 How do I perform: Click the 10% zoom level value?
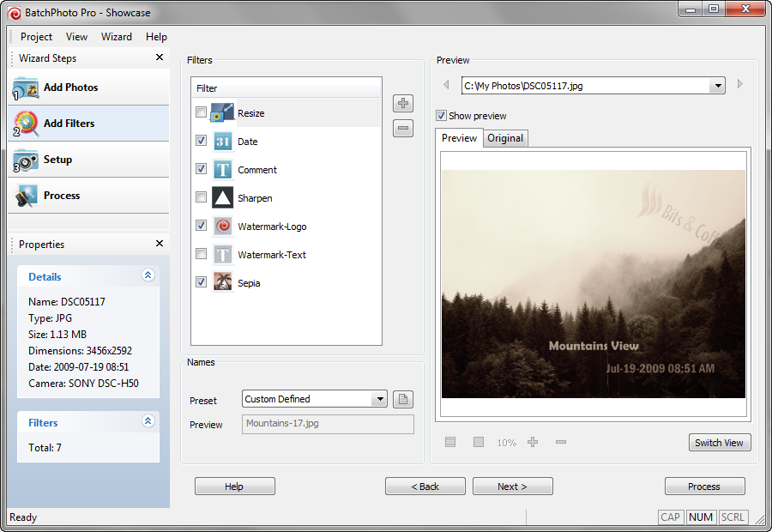click(x=507, y=443)
